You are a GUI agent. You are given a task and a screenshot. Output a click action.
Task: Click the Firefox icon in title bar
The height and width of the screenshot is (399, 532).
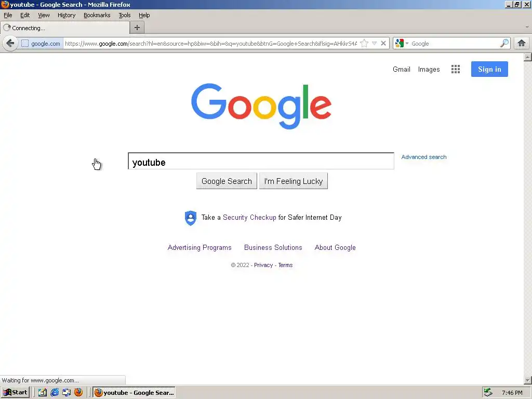[x=5, y=4]
